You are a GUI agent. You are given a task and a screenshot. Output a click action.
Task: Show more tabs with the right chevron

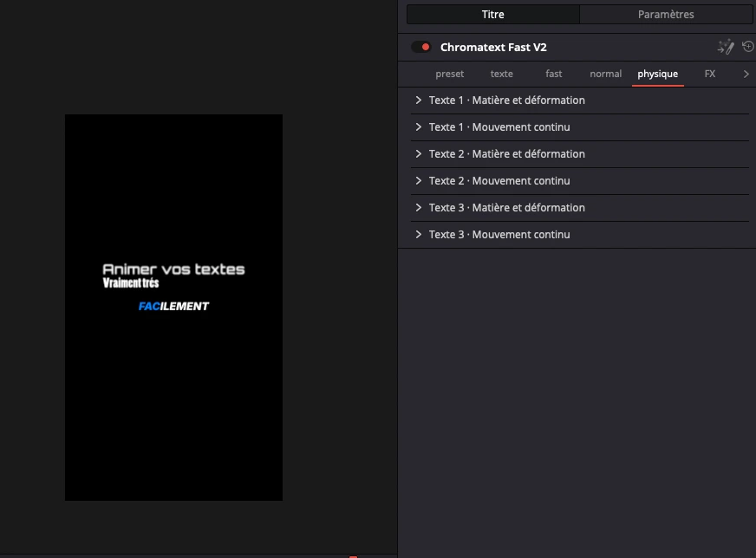point(746,75)
